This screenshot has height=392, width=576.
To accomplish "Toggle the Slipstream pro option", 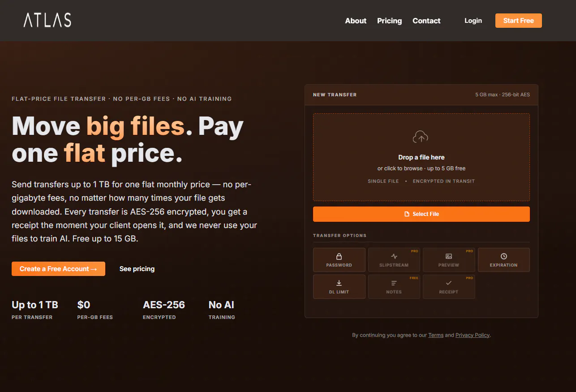I will pyautogui.click(x=394, y=260).
